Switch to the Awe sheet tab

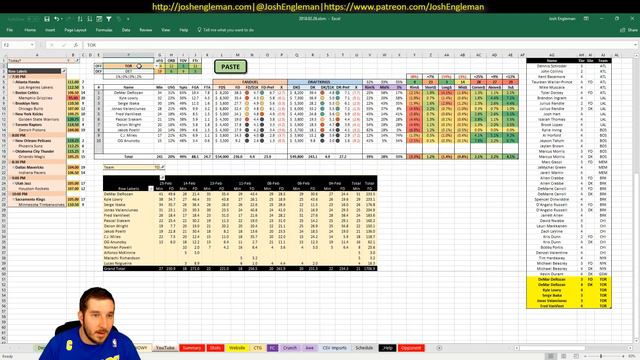click(309, 348)
